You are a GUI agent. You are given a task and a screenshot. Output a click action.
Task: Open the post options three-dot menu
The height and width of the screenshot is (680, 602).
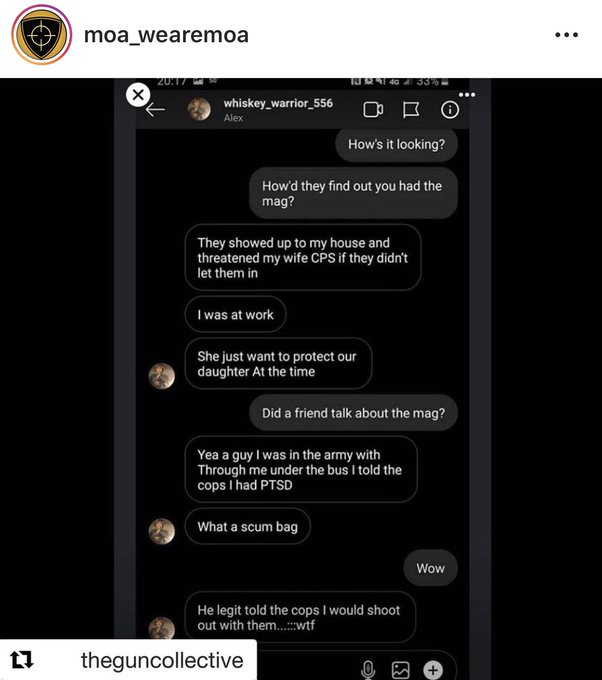(566, 35)
